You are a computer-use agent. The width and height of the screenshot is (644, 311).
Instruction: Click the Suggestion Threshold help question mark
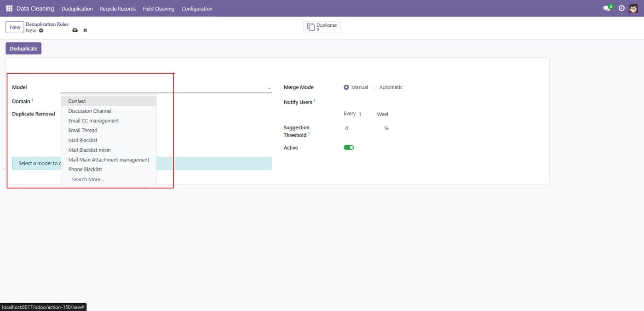point(309,134)
